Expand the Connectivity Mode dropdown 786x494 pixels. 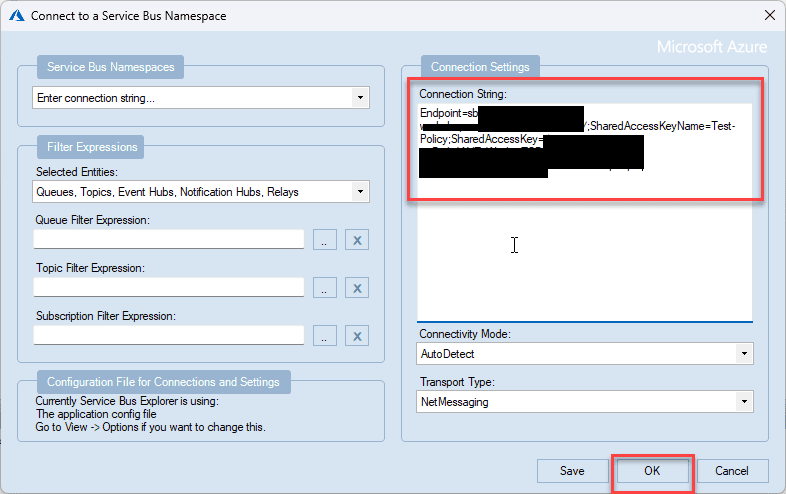click(x=743, y=353)
